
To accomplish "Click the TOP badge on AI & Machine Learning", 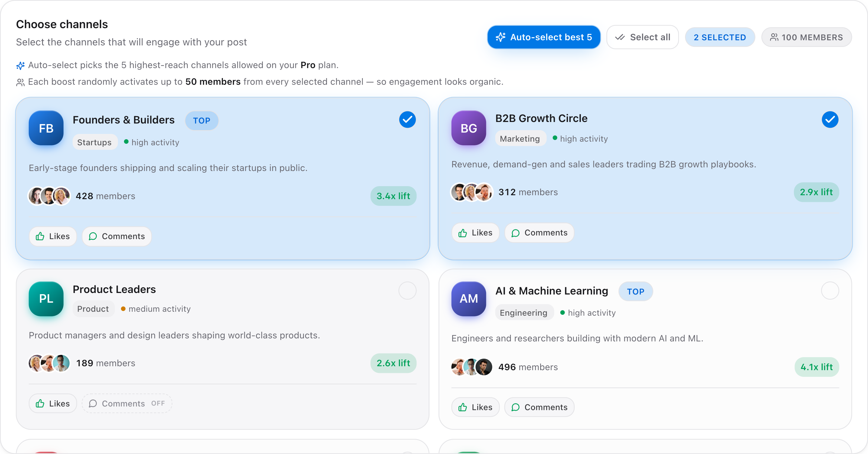I will (635, 291).
